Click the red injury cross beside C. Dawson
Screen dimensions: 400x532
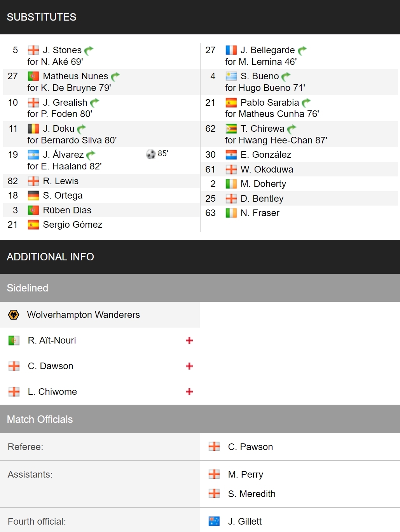(189, 366)
